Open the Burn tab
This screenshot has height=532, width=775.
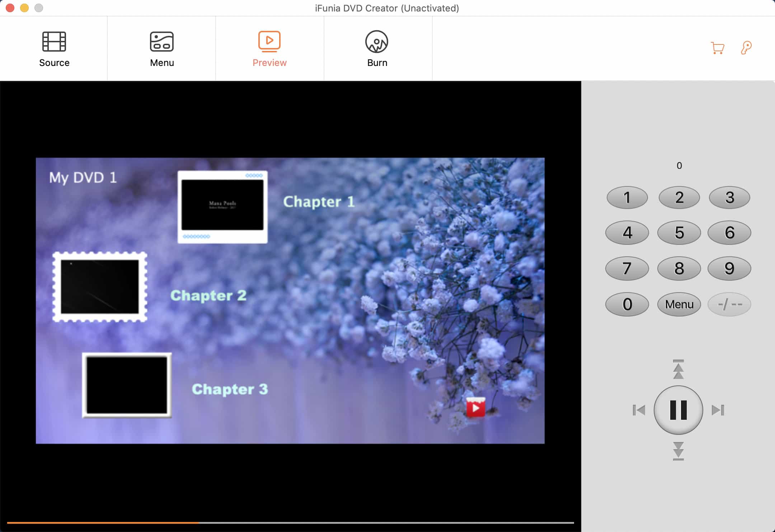coord(377,49)
